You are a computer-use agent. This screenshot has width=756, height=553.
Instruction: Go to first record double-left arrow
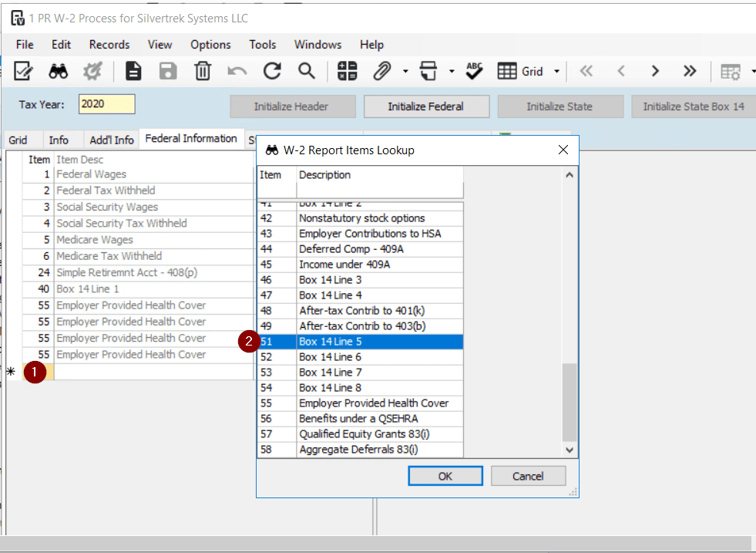pos(586,72)
